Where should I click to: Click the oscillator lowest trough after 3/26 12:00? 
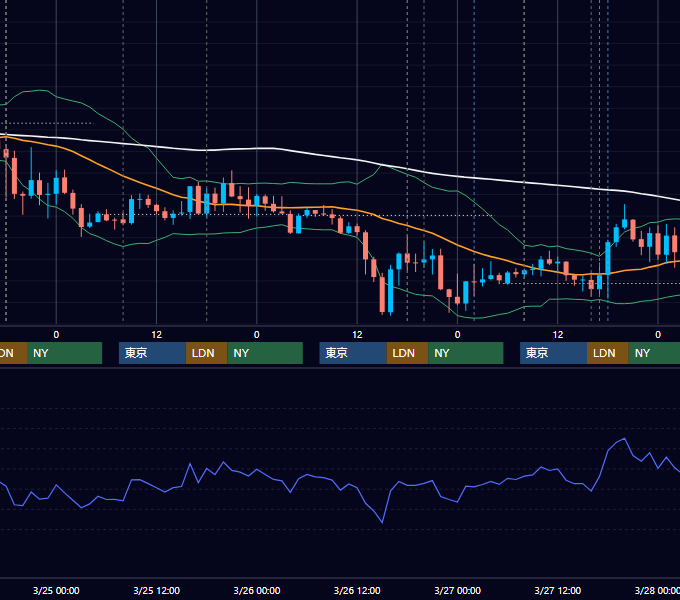pos(382,522)
